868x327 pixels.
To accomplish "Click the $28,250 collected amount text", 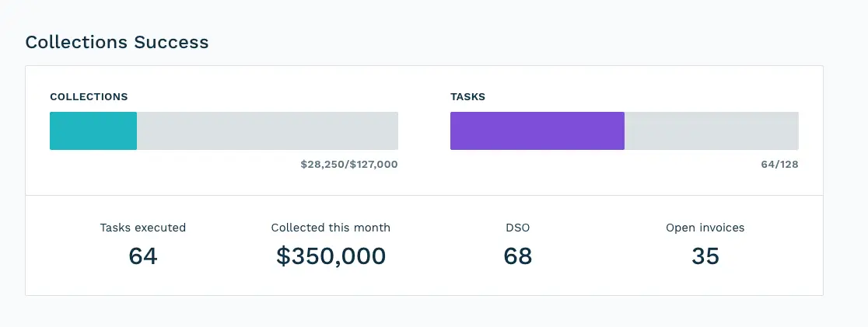I will click(323, 165).
